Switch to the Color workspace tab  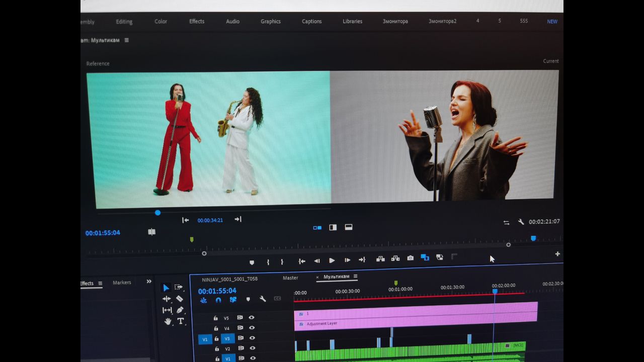pyautogui.click(x=161, y=22)
